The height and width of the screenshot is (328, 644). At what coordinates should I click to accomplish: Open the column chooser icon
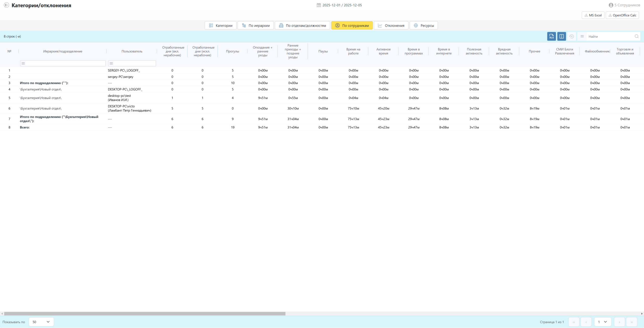click(561, 36)
